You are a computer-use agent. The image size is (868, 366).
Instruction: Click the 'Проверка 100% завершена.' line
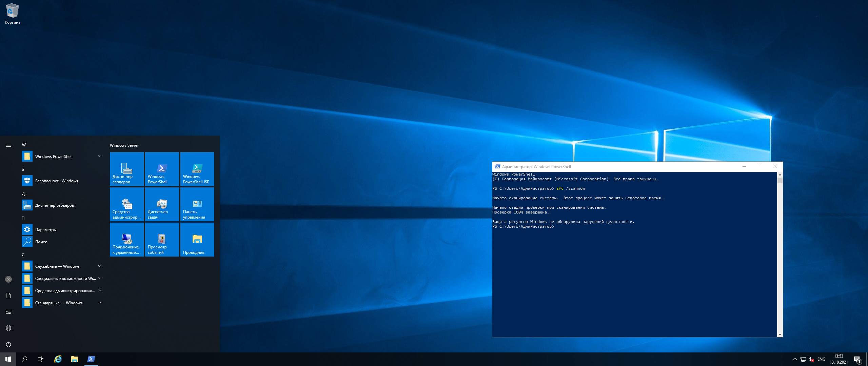[520, 212]
